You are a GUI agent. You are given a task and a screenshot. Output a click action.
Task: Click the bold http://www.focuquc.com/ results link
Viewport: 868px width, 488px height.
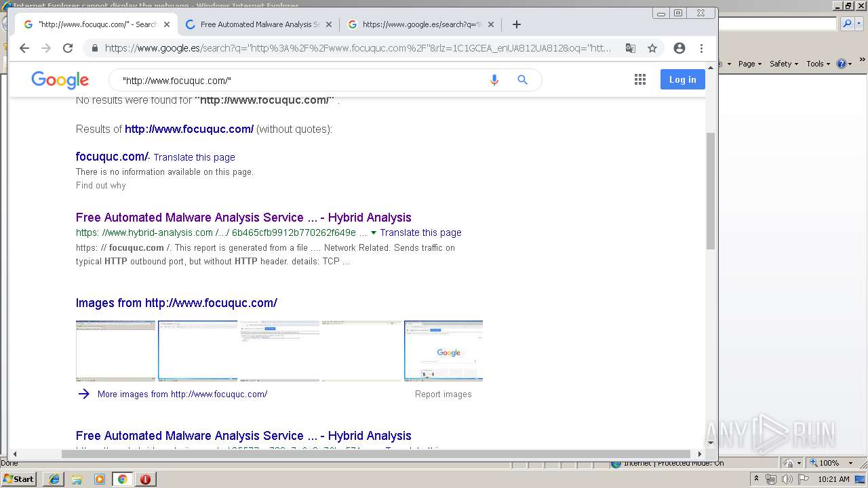189,129
